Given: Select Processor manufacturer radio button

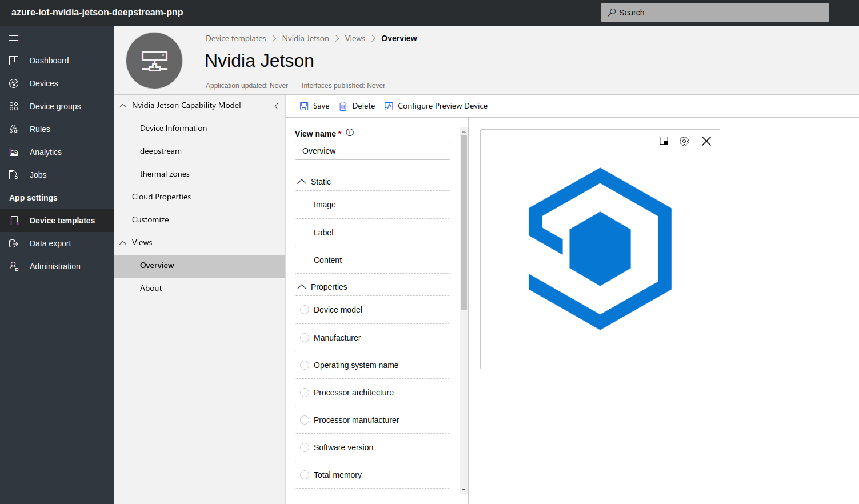Looking at the screenshot, I should tap(305, 420).
